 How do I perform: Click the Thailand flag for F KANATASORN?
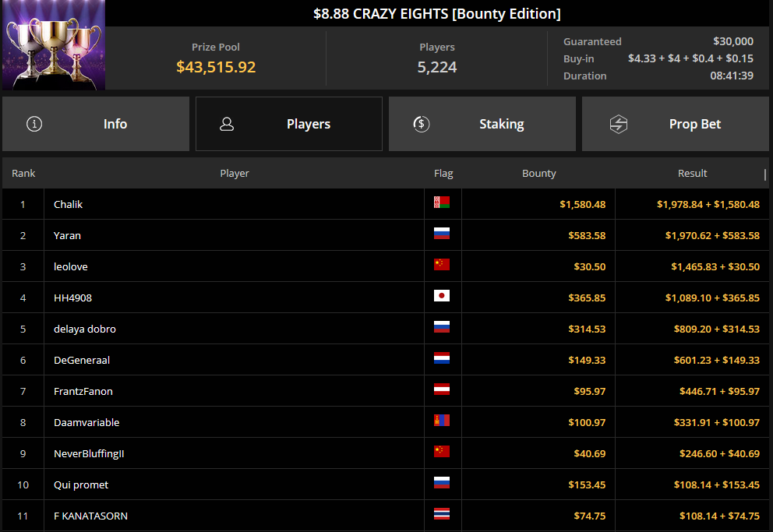pos(442,514)
